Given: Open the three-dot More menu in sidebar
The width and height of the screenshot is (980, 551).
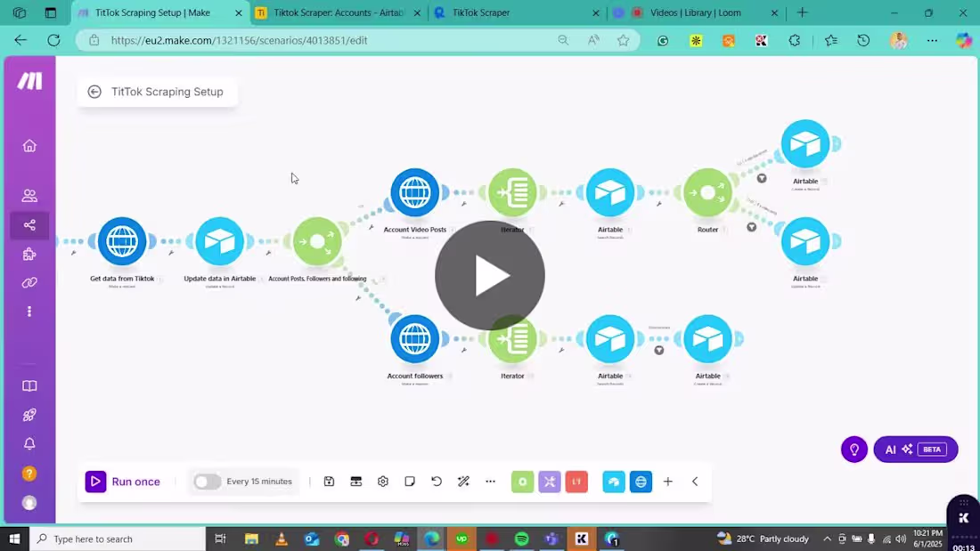Looking at the screenshot, I should [29, 312].
